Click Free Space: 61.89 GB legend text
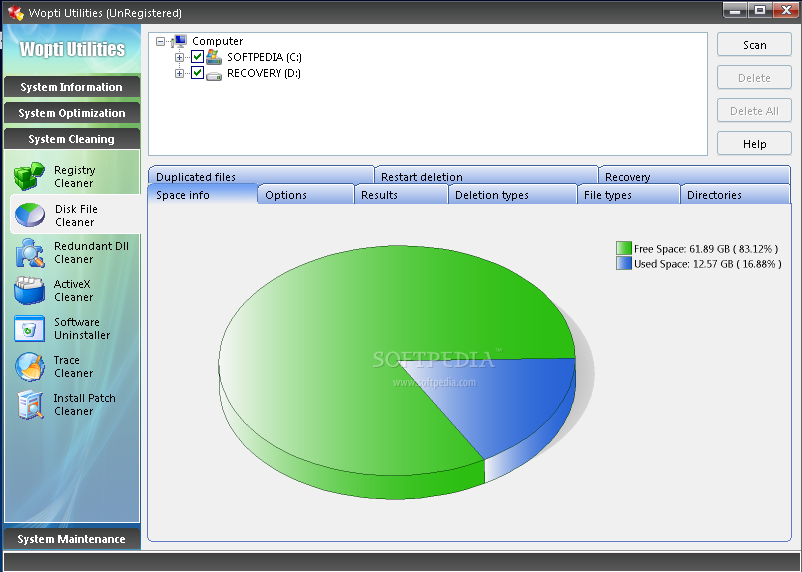 point(706,249)
